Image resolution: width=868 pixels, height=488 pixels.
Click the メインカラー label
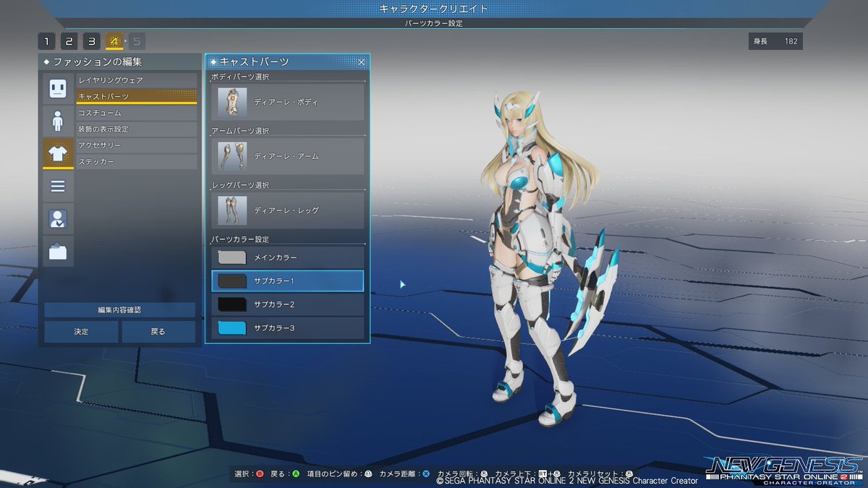(276, 257)
